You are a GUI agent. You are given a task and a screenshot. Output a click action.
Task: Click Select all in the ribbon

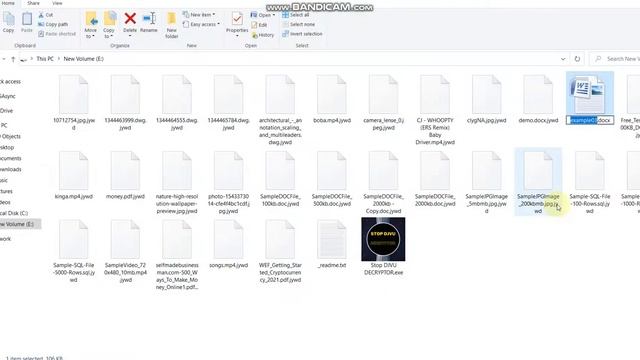coord(296,15)
